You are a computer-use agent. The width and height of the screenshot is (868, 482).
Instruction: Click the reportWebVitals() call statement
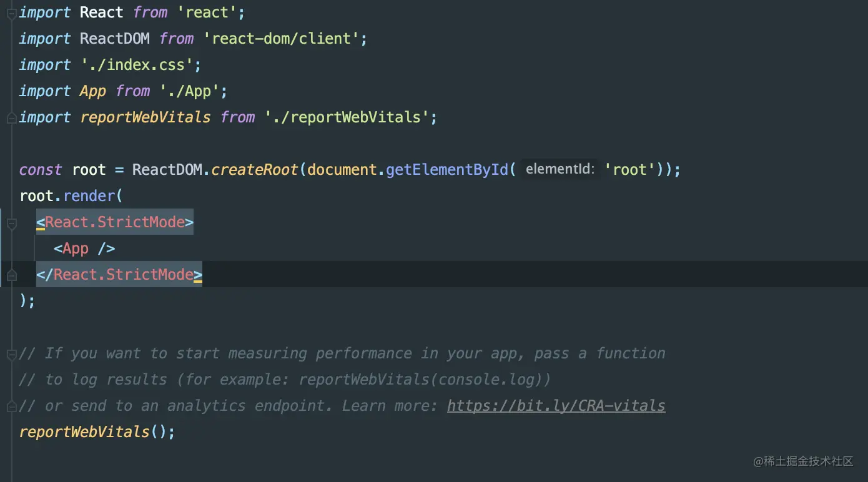coord(97,432)
